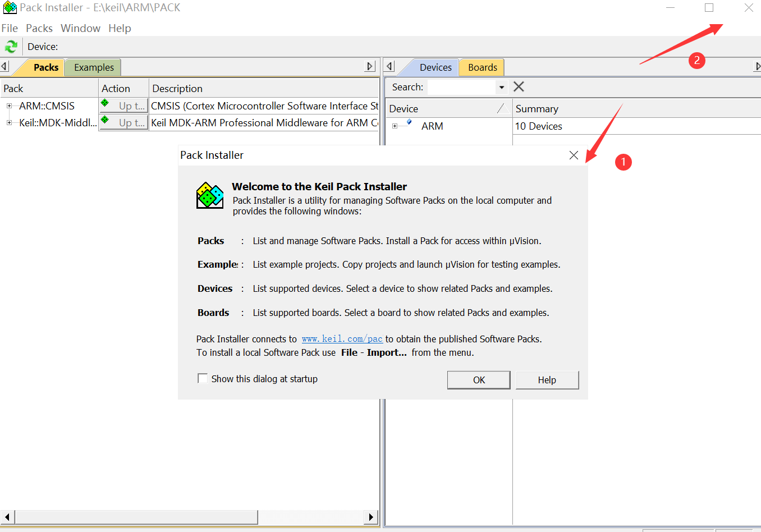Open the Packs menu
This screenshot has width=761, height=532.
click(x=39, y=28)
